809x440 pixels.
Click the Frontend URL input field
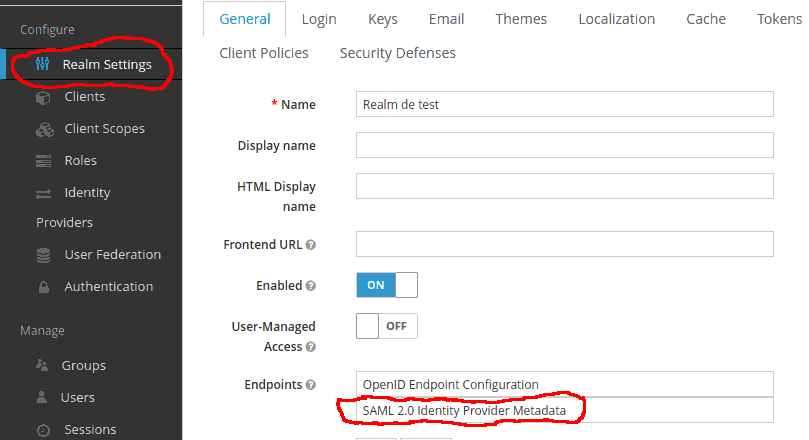[x=564, y=244]
